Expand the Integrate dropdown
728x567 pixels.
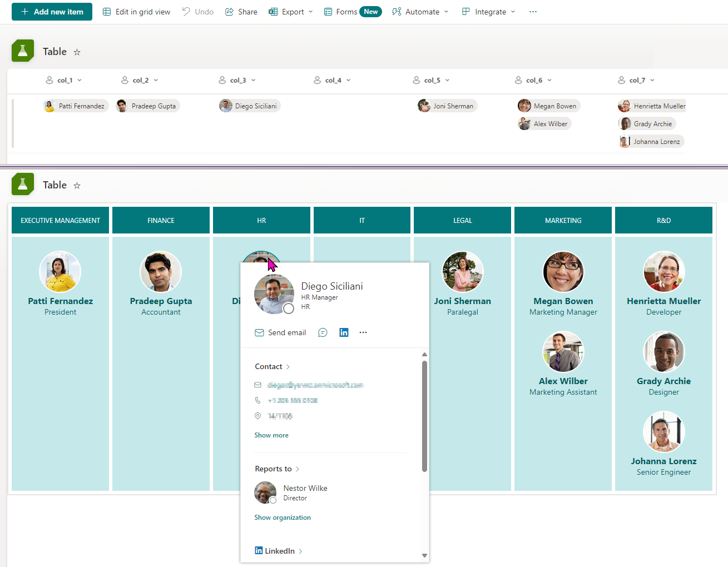pos(489,12)
